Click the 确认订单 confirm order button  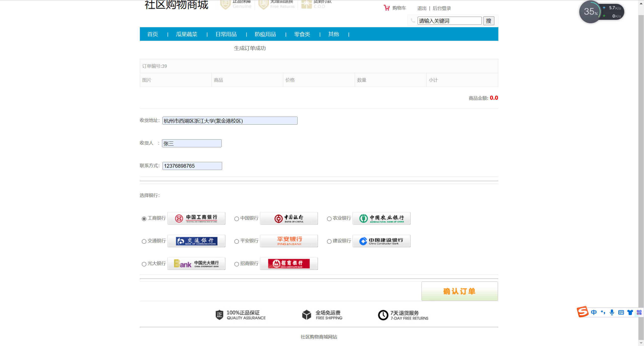459,291
